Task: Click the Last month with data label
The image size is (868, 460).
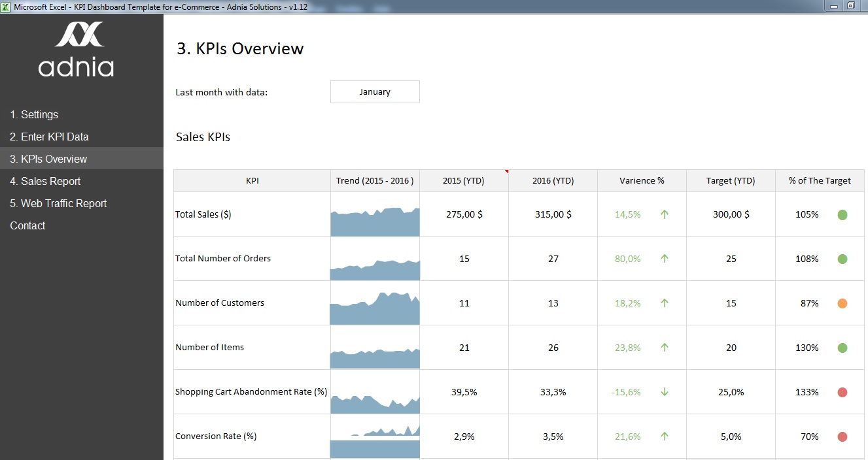Action: click(222, 92)
